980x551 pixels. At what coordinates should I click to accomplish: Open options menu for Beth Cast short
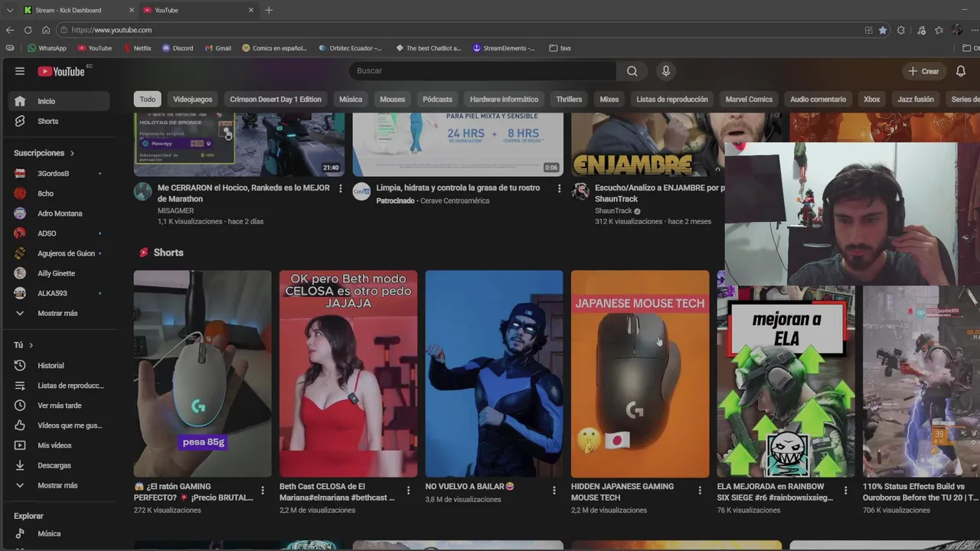click(x=408, y=491)
